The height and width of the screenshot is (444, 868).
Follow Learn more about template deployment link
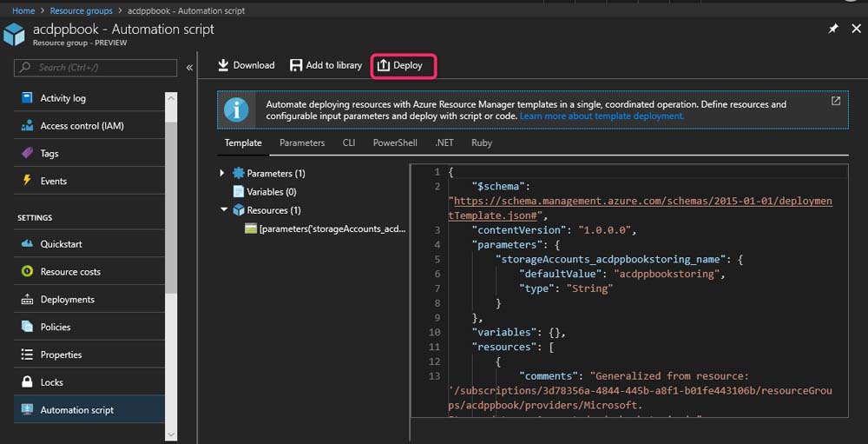click(602, 116)
